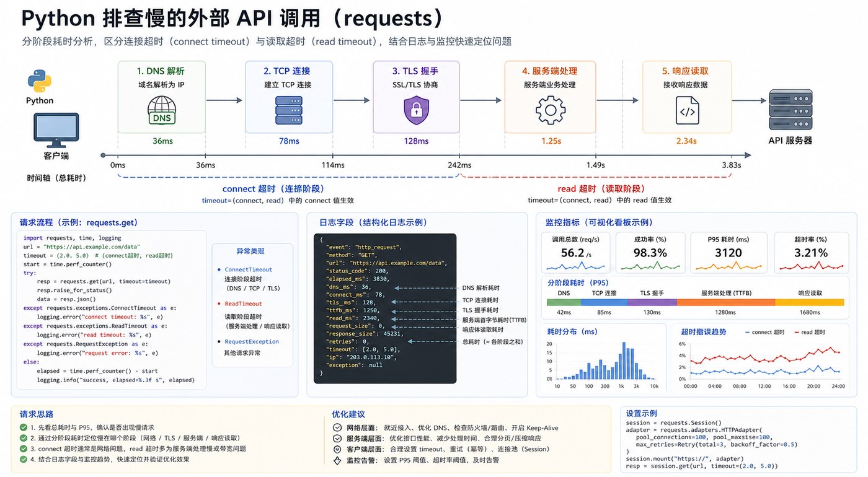This screenshot has height=477, width=868.
Task: Select connect 超时 legend in trend chart
Action: tap(763, 332)
